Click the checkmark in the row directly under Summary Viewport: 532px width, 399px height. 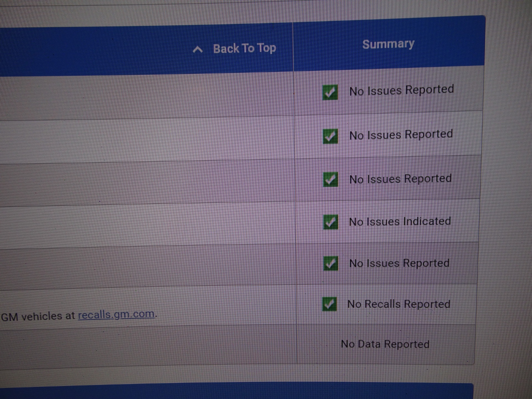(x=330, y=92)
